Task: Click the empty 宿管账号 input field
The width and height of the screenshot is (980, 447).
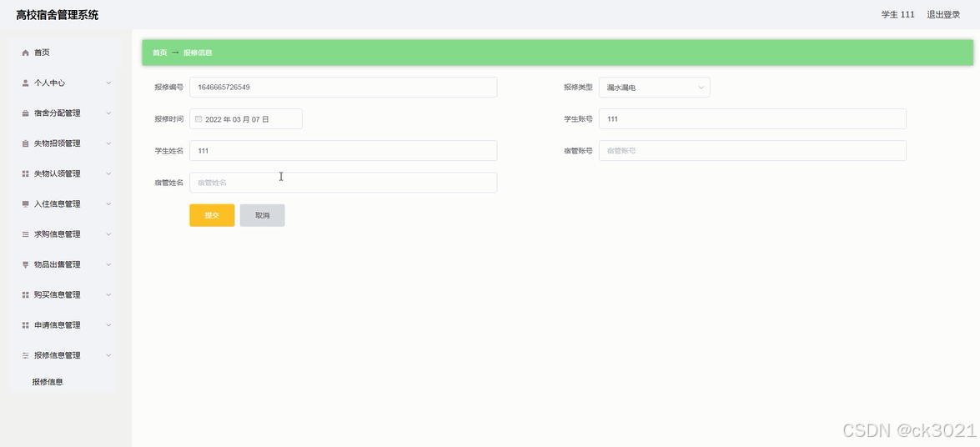Action: [x=752, y=151]
